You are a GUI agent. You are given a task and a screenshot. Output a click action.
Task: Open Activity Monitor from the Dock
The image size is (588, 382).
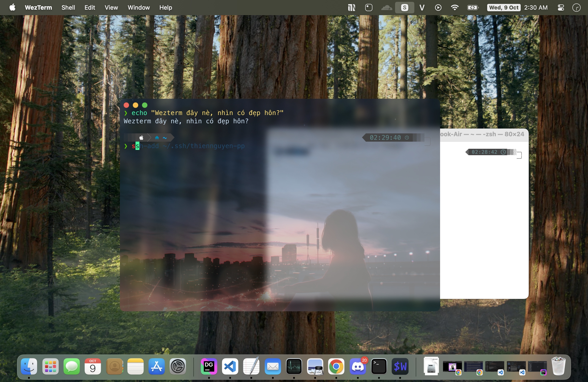tap(294, 366)
